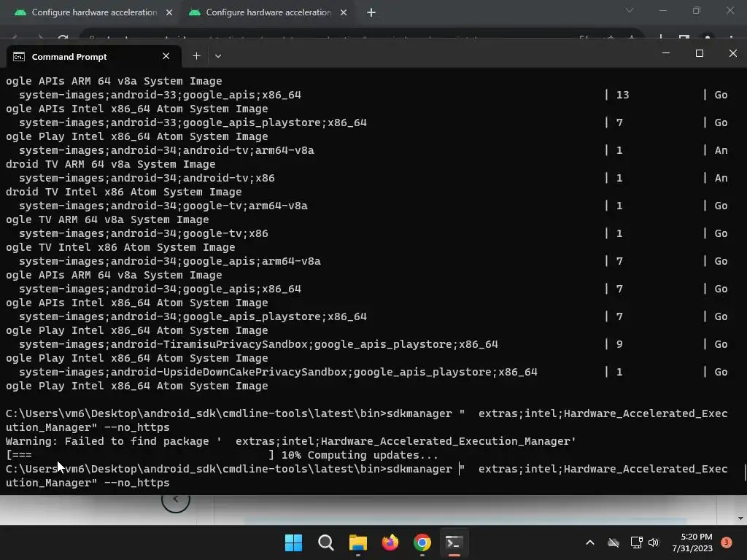The image size is (747, 560).
Task: Click text android-34;android-tv;arm64-v8a
Action: [212, 150]
